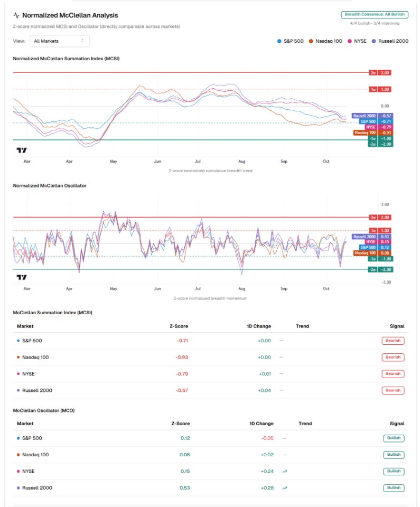The width and height of the screenshot is (420, 507).
Task: Click the TradingView logo on the Oscillator chart
Action: coord(22,277)
